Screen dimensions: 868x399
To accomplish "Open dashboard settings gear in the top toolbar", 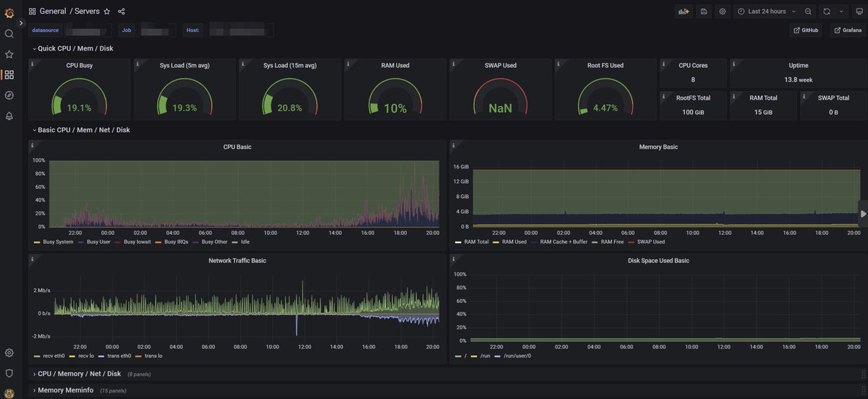I will [722, 12].
